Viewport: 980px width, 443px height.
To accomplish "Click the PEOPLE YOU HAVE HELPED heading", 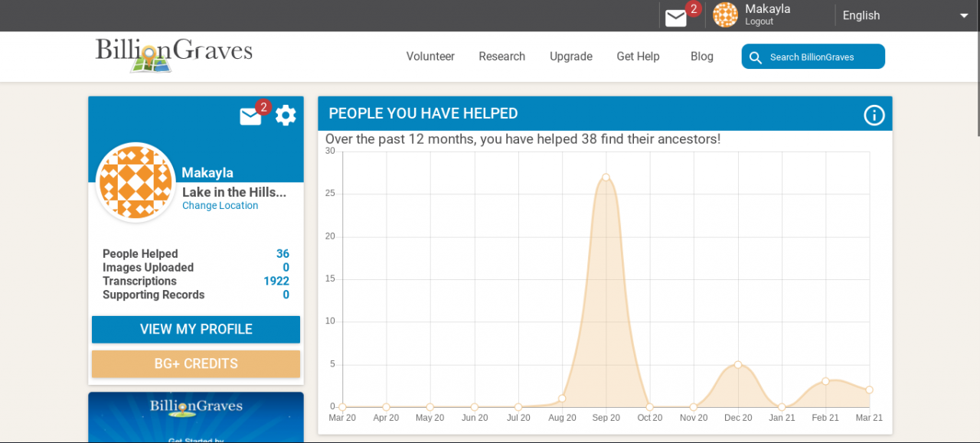I will [x=423, y=114].
